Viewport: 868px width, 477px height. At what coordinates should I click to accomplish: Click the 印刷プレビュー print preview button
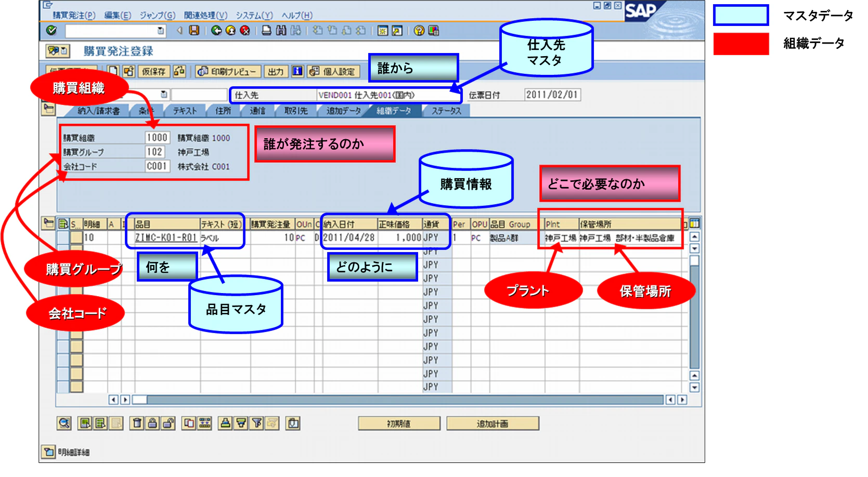(227, 71)
